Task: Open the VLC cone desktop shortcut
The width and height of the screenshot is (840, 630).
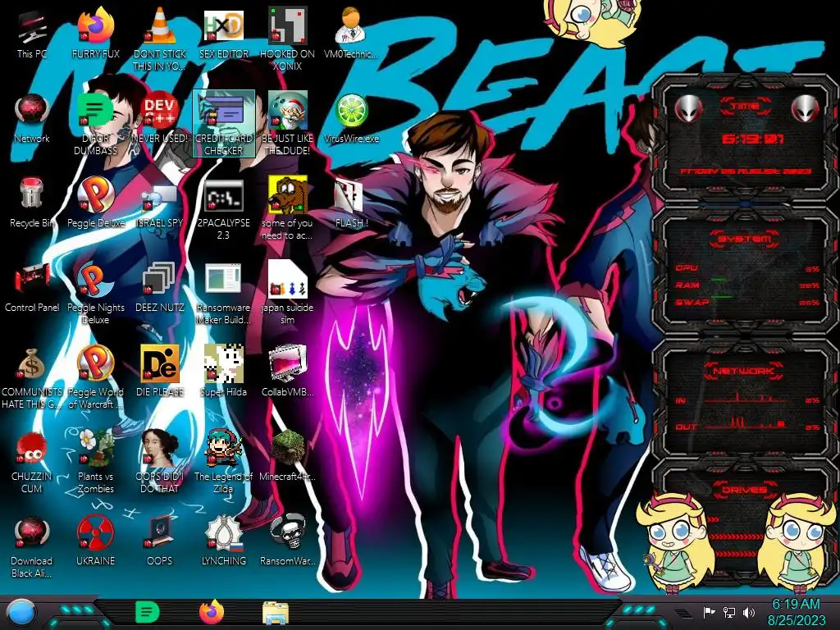Action: (160, 39)
